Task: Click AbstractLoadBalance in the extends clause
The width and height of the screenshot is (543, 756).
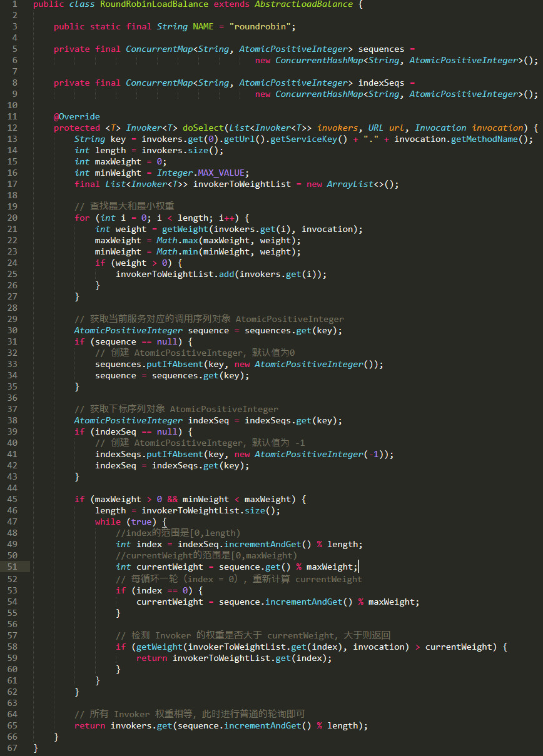Action: [303, 4]
